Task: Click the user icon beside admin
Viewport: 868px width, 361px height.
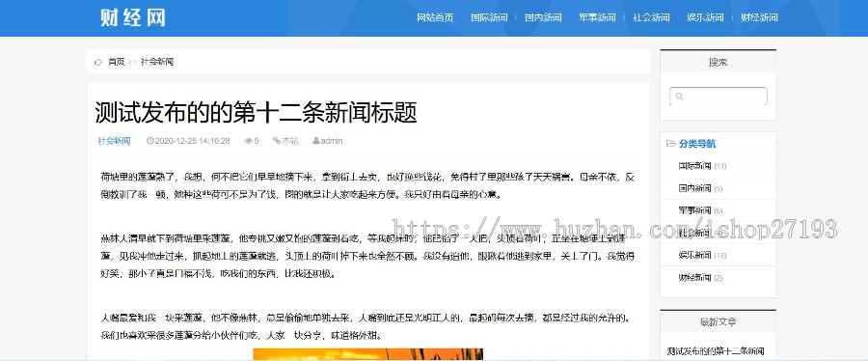Action: point(316,141)
